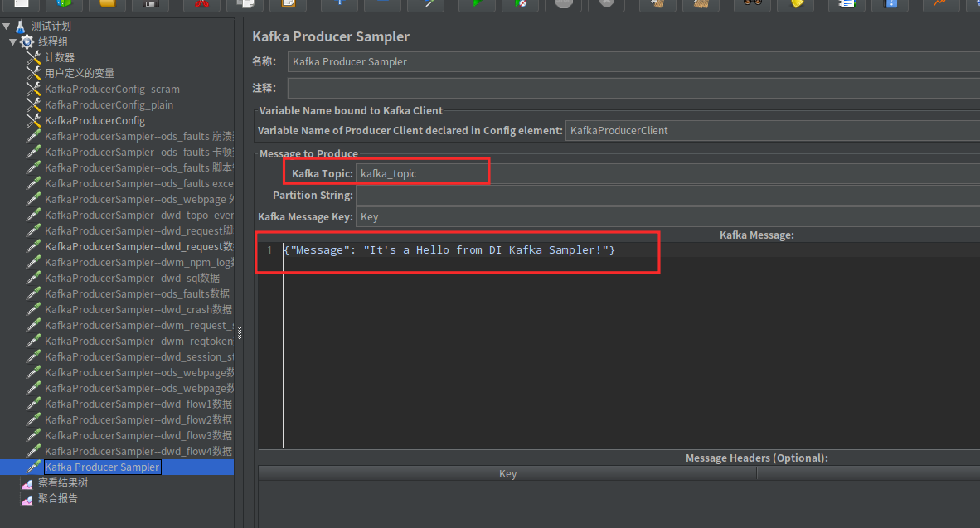Select KafkaProducerSampler--dwd_session_s row
This screenshot has height=528, width=980.
138,356
